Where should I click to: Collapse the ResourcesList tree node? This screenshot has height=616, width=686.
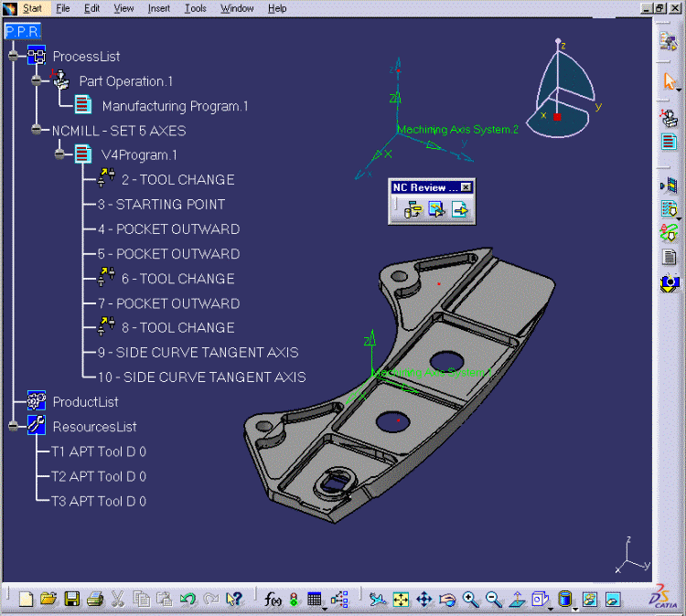coord(13,426)
